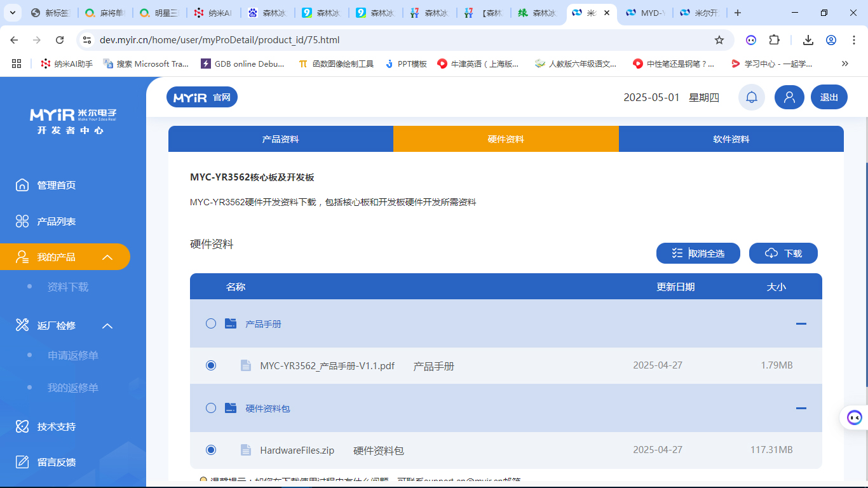Click the wrench icon beside 返厂检修
The width and height of the screenshot is (868, 488).
coord(22,325)
